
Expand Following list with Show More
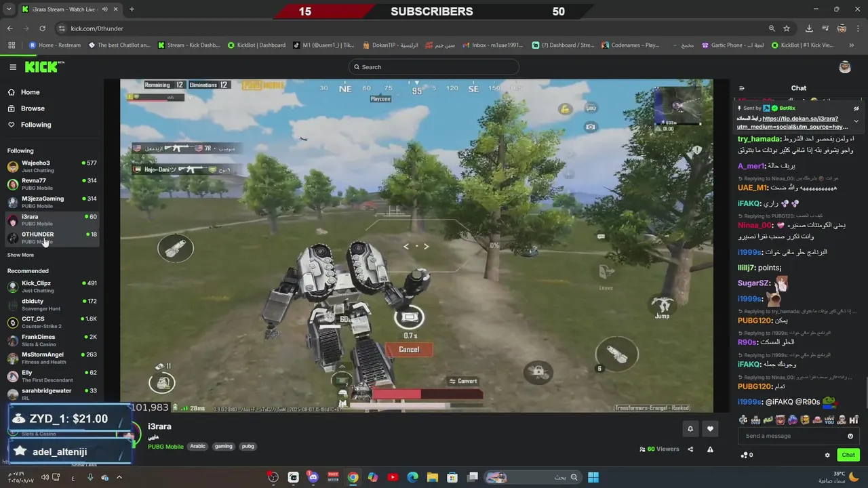tap(20, 255)
